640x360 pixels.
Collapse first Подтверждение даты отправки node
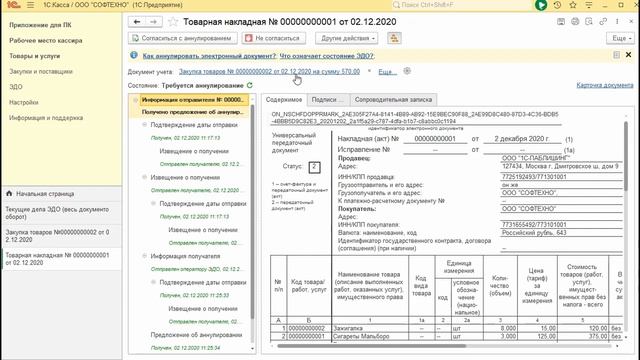coord(144,124)
